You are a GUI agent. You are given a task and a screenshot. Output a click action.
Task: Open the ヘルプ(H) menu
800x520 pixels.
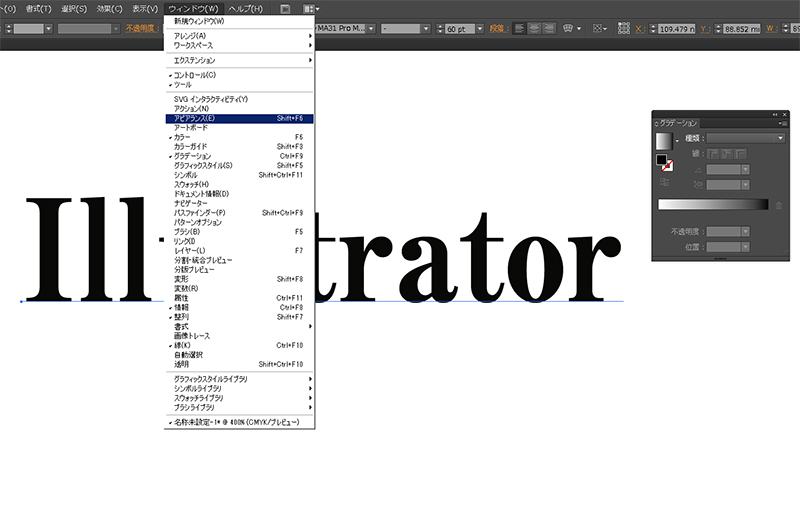pyautogui.click(x=245, y=9)
